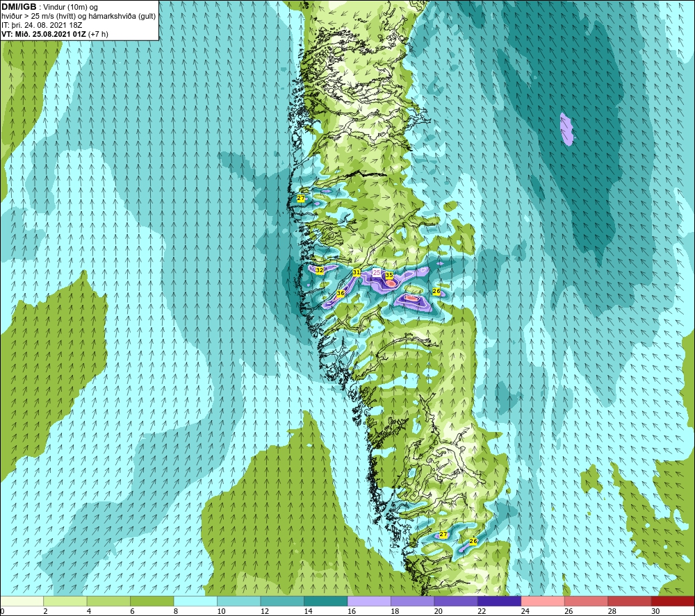The image size is (695, 616).
Task: Click the gust label 27 near the southern tip
Action: [x=443, y=535]
